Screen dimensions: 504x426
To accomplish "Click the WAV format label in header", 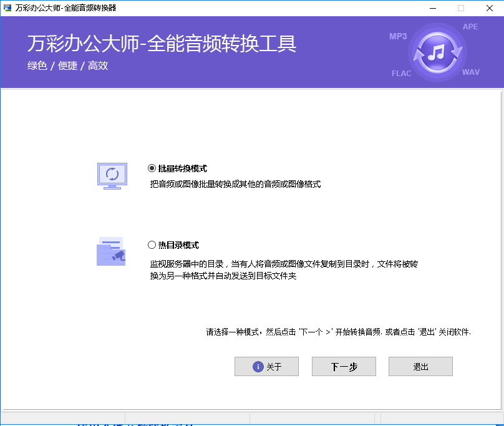I will click(x=471, y=72).
